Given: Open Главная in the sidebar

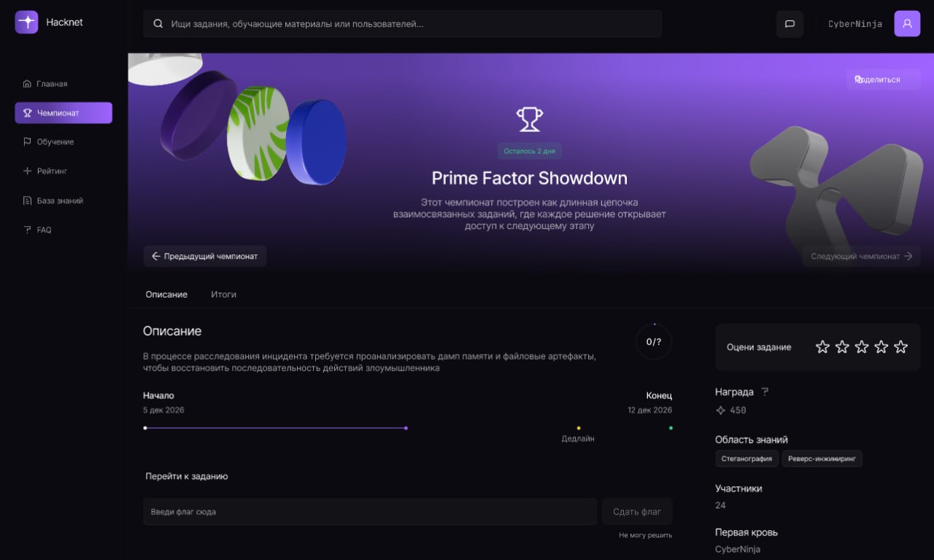Looking at the screenshot, I should point(63,84).
